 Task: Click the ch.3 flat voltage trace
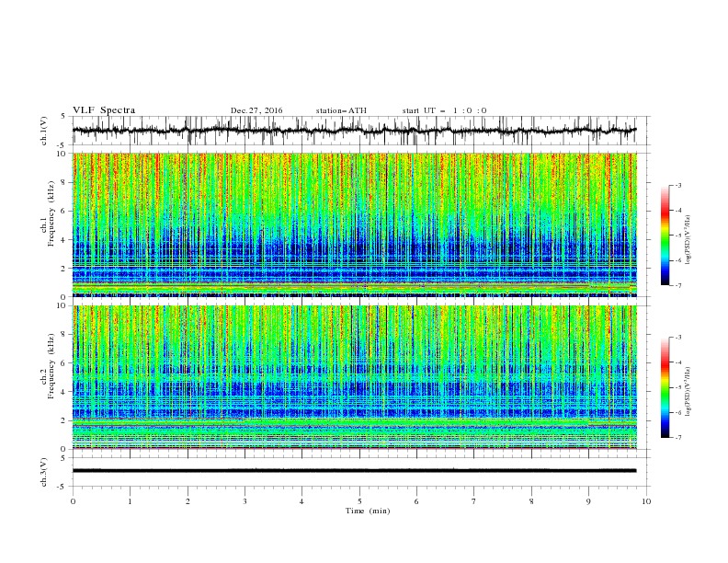point(354,471)
